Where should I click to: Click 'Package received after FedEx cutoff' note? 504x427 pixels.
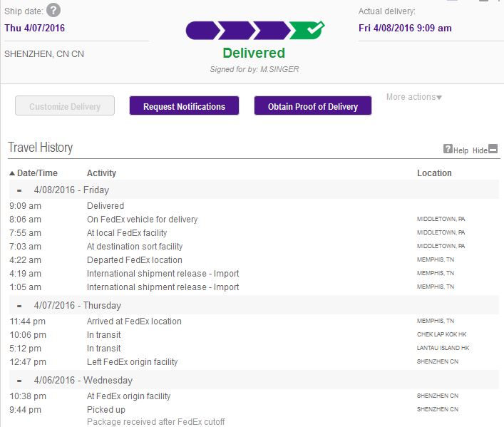coord(156,421)
